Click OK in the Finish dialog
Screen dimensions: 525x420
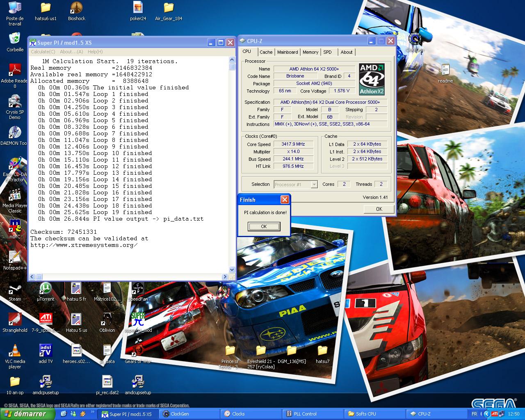(x=264, y=226)
